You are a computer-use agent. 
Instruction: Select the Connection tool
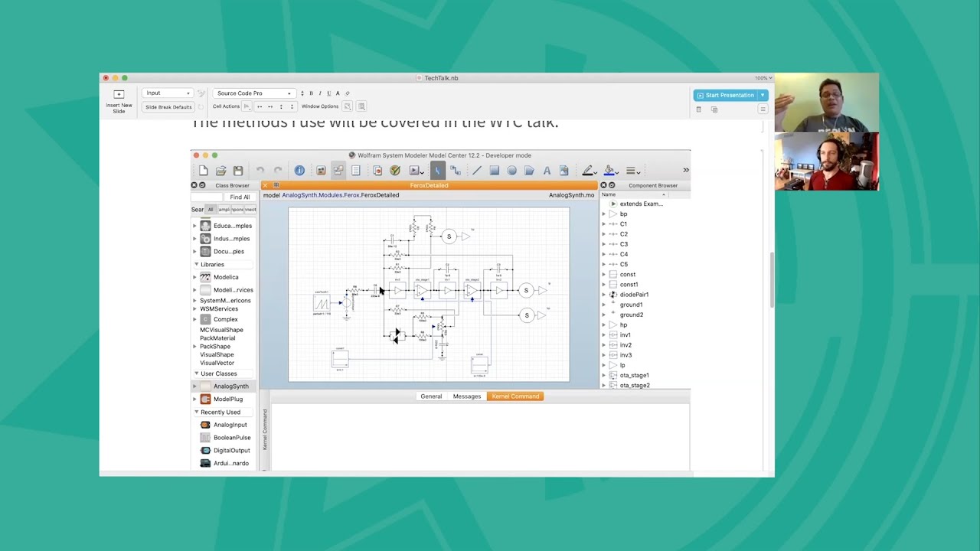click(456, 171)
